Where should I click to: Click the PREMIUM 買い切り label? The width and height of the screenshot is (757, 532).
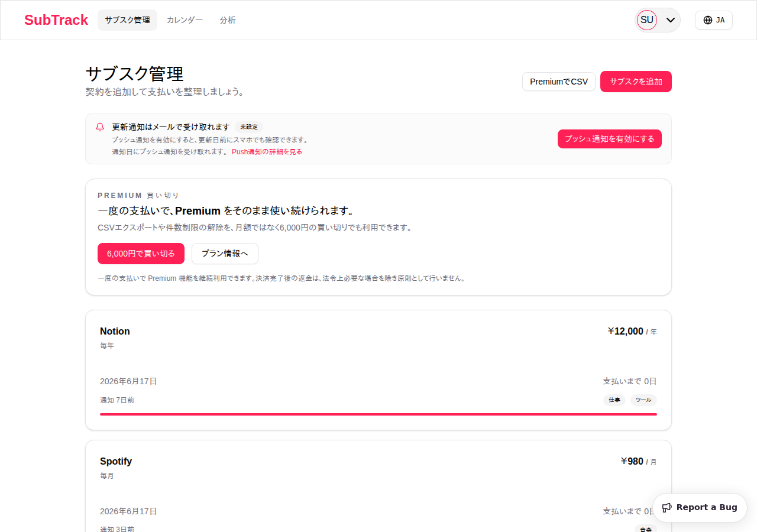(138, 195)
